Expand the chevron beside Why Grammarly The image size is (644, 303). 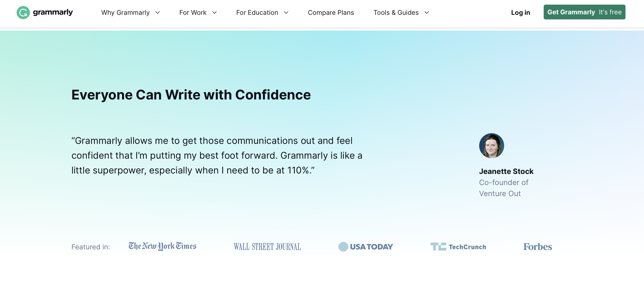(x=157, y=12)
